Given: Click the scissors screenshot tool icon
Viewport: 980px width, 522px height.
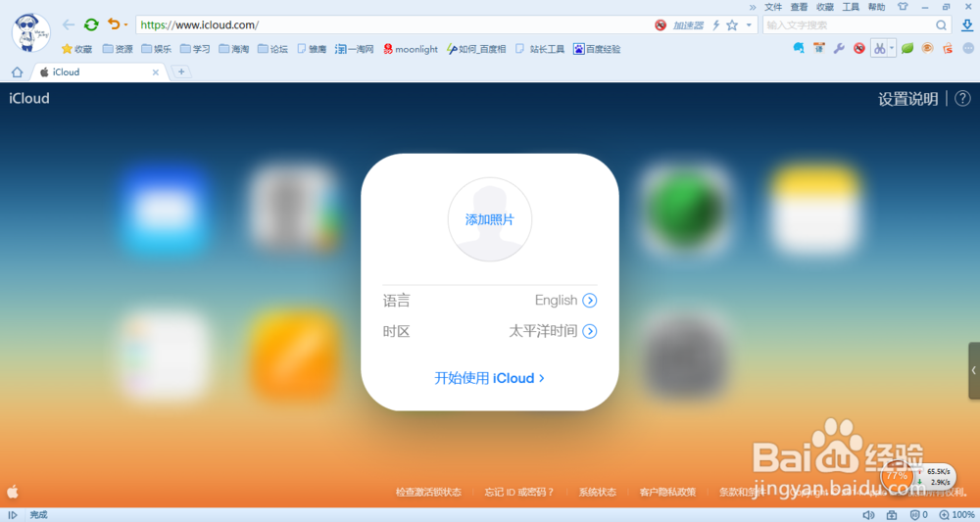Looking at the screenshot, I should [x=879, y=48].
